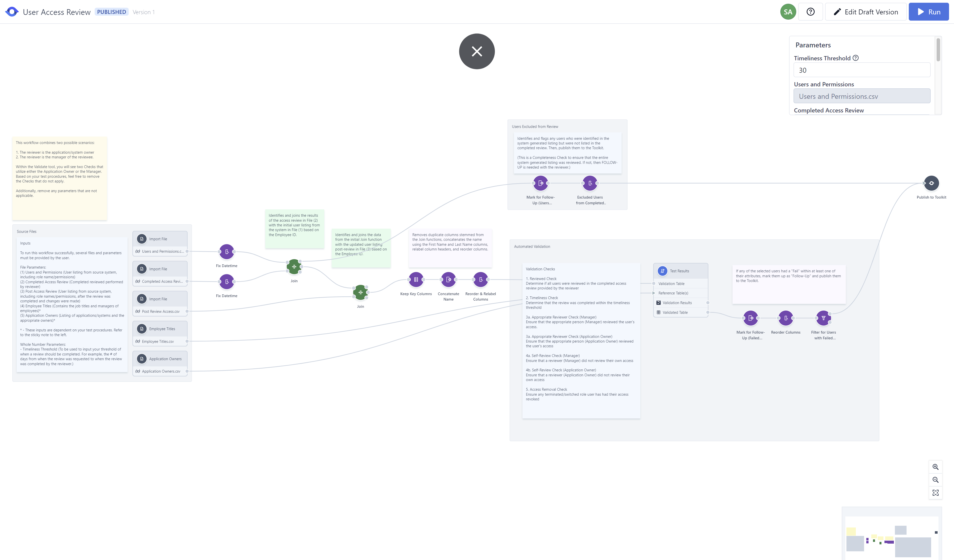
Task: Open the SA user avatar menu
Action: click(788, 12)
